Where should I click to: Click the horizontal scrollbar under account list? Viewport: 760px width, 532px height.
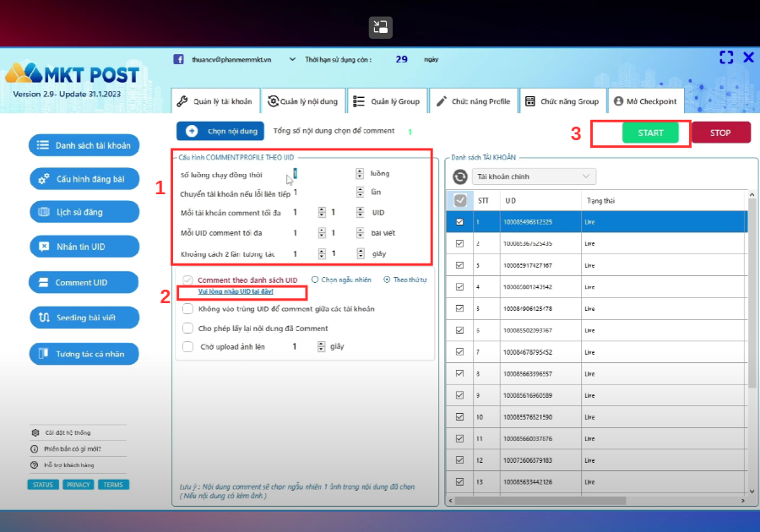tap(540, 501)
